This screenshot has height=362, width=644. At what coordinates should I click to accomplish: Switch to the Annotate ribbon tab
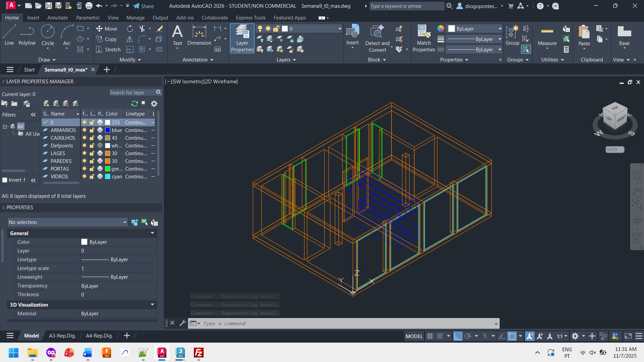[x=57, y=18]
